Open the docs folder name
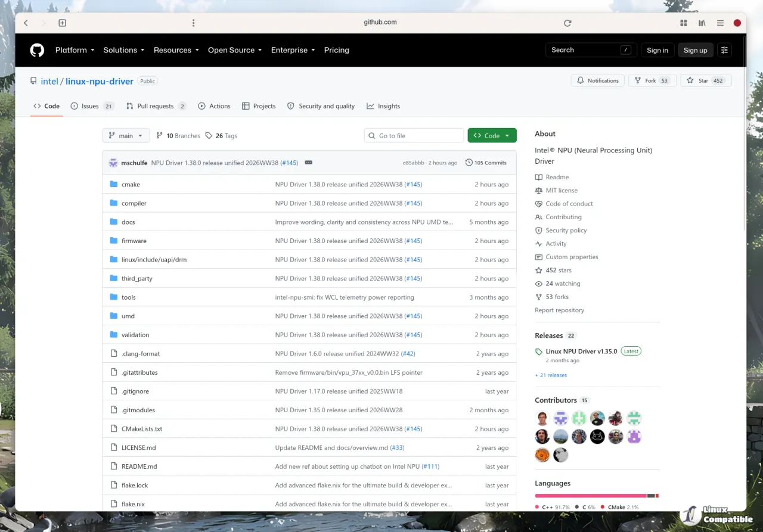Viewport: 763px width, 532px height. [x=128, y=222]
